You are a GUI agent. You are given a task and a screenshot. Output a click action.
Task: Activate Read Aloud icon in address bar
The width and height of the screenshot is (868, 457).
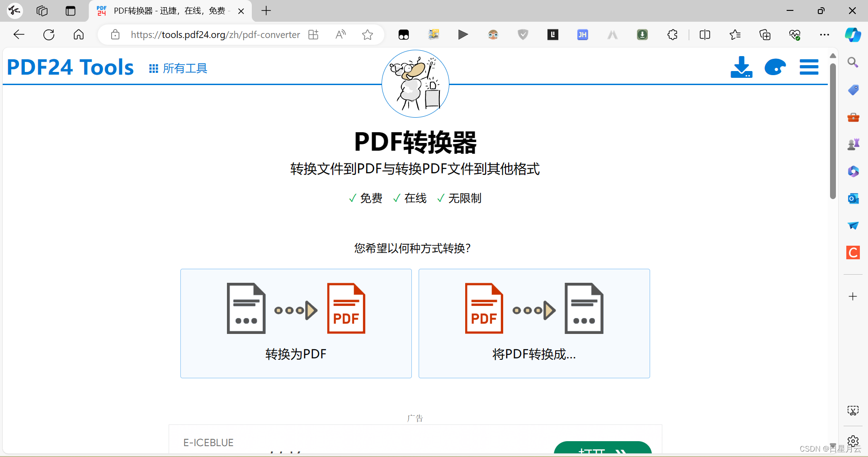[x=341, y=35]
